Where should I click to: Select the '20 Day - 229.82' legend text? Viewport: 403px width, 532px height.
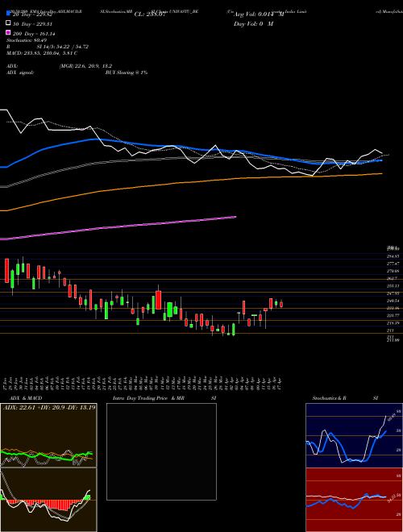(x=32, y=15)
